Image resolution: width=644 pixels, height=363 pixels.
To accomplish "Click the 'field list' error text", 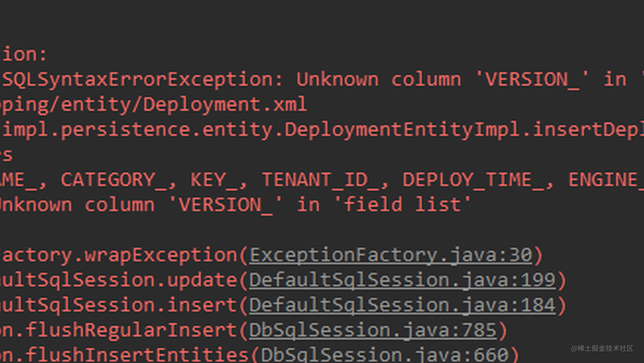I will click(x=402, y=205).
